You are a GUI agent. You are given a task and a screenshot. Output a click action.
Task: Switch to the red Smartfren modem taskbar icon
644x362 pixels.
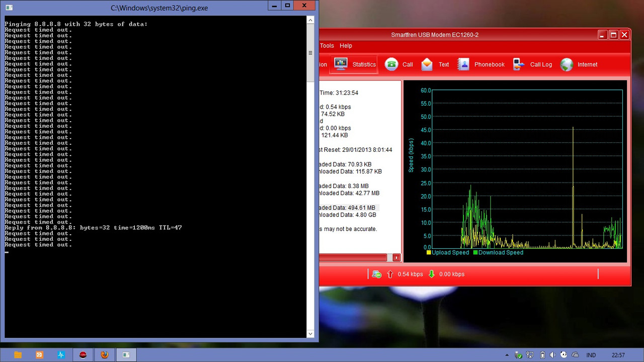83,355
